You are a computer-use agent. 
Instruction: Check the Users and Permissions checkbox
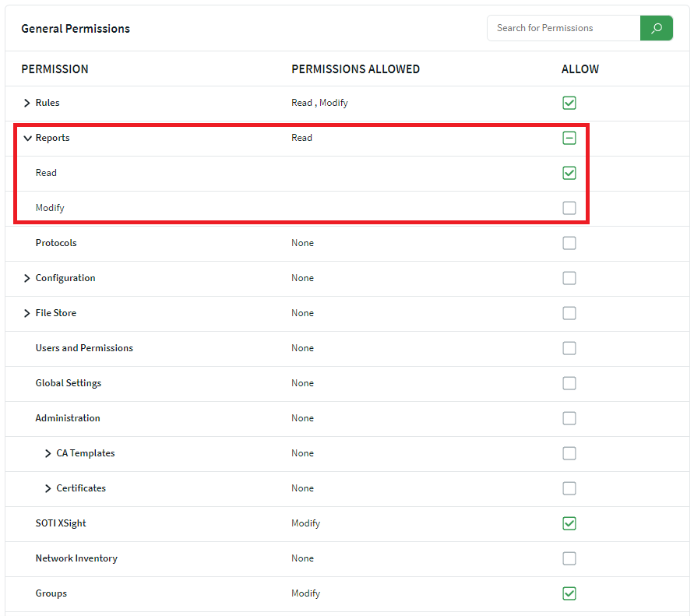point(569,348)
